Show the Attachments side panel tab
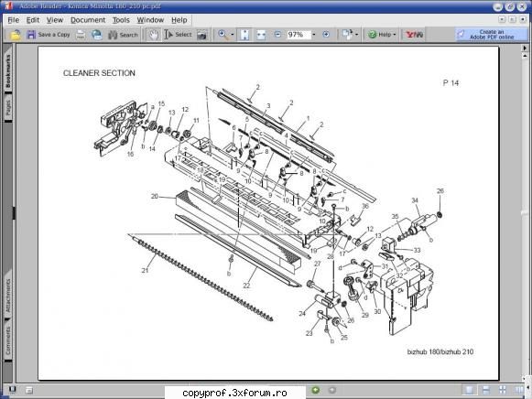Image resolution: width=532 pixels, height=399 pixels. pyautogui.click(x=8, y=295)
